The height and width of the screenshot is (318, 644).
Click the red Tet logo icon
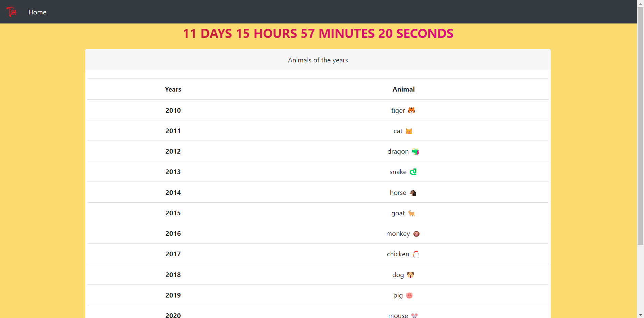pyautogui.click(x=11, y=12)
